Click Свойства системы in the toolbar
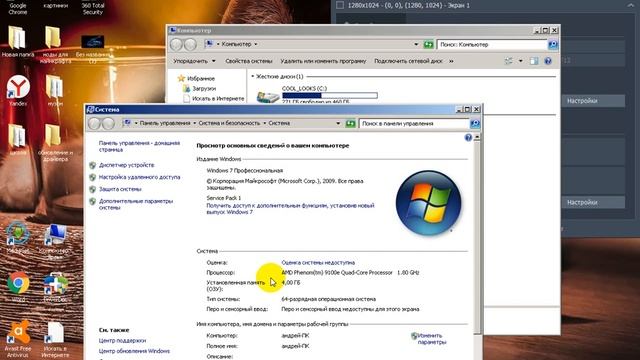This screenshot has width=640, height=360. (x=249, y=61)
